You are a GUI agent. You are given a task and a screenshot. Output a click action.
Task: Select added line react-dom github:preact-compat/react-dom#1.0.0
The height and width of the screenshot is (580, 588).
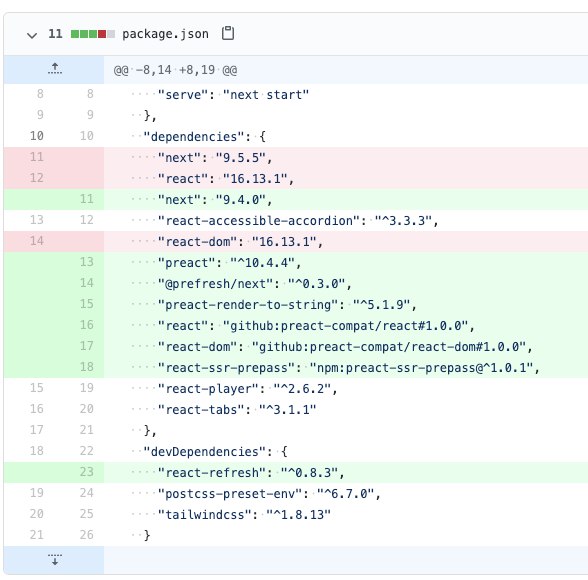coord(296,346)
